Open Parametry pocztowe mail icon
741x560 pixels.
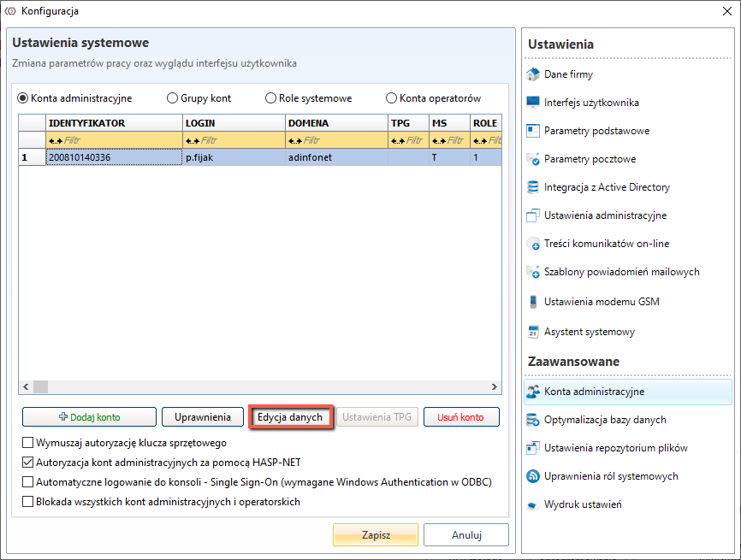[533, 159]
